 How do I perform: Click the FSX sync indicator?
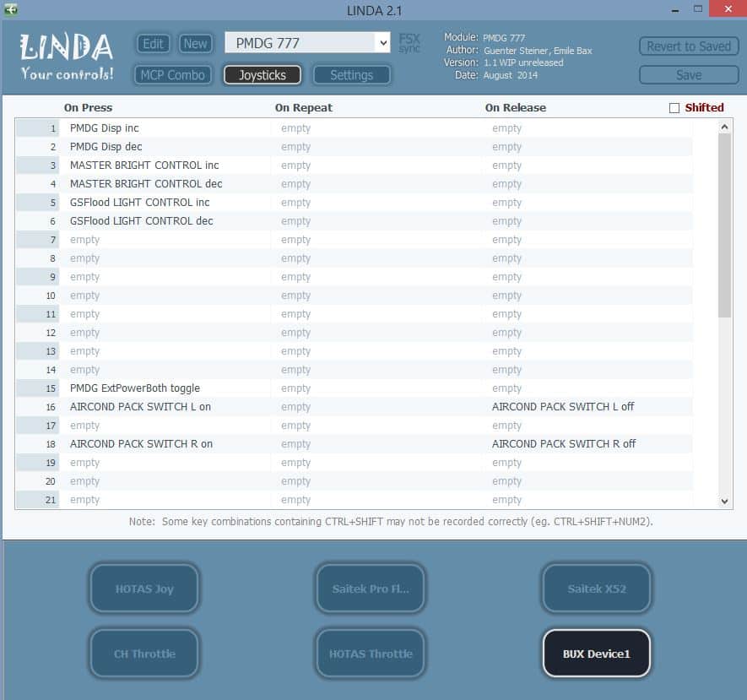[x=409, y=43]
